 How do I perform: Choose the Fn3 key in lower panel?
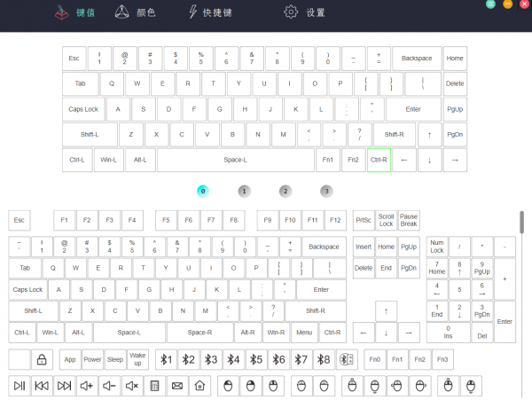pos(442,359)
